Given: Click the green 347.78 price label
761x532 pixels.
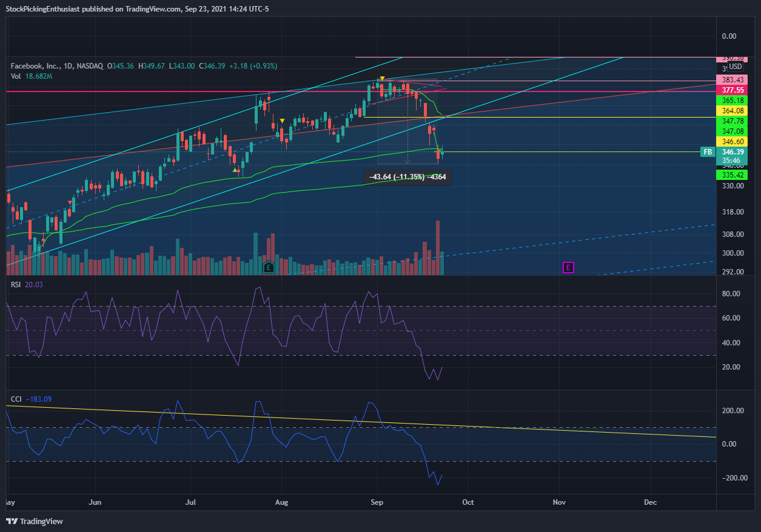Looking at the screenshot, I should tap(731, 121).
